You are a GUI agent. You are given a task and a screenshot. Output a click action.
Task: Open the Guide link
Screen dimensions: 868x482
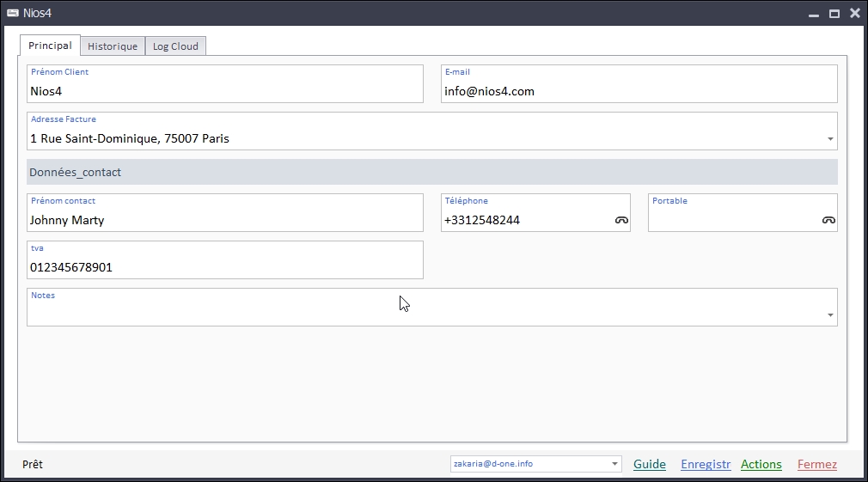650,464
